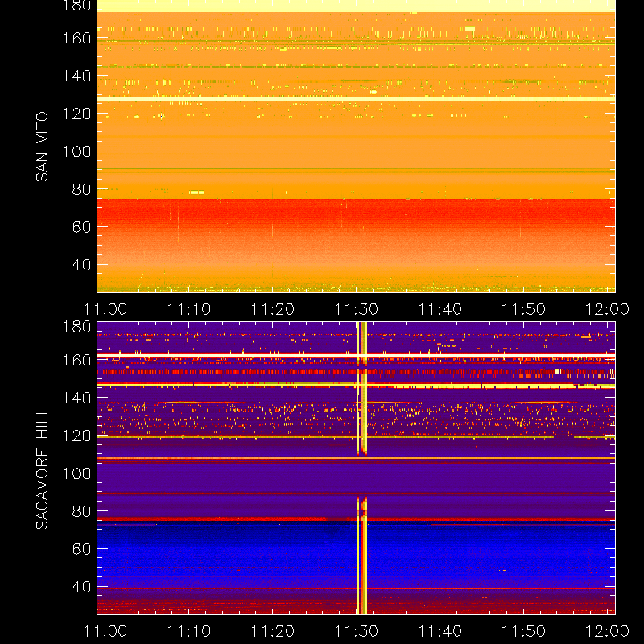Select the 60 tick label on San Vito axis

point(81,227)
